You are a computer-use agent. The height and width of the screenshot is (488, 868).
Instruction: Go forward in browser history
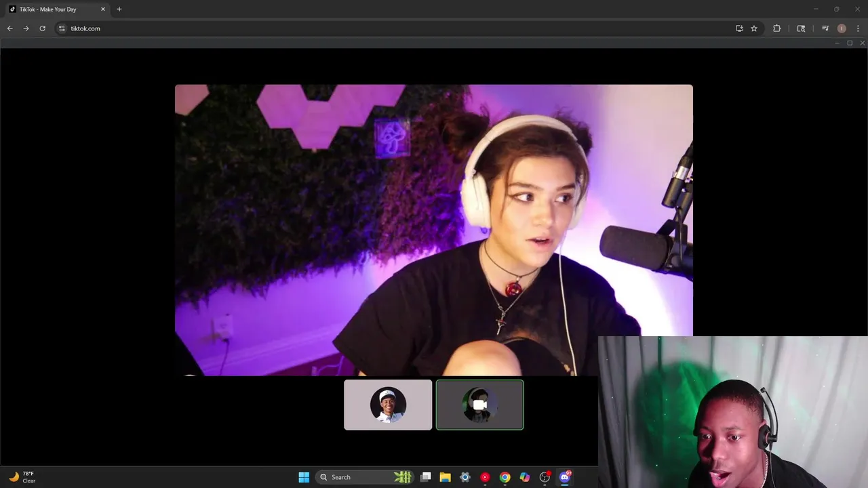pyautogui.click(x=26, y=28)
